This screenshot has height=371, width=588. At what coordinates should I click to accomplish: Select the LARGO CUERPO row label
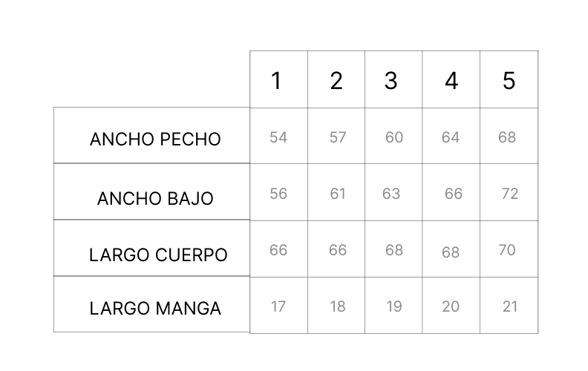point(158,255)
